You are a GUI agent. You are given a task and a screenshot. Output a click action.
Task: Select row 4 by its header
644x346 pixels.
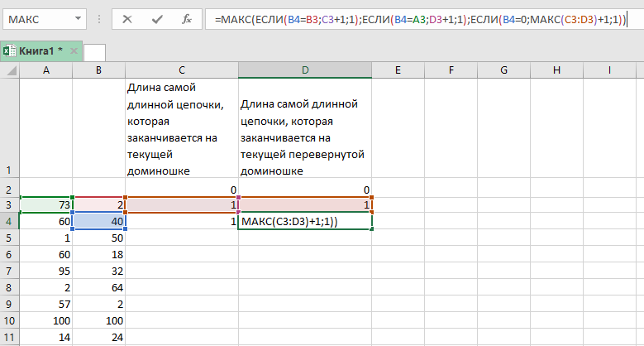coord(9,221)
